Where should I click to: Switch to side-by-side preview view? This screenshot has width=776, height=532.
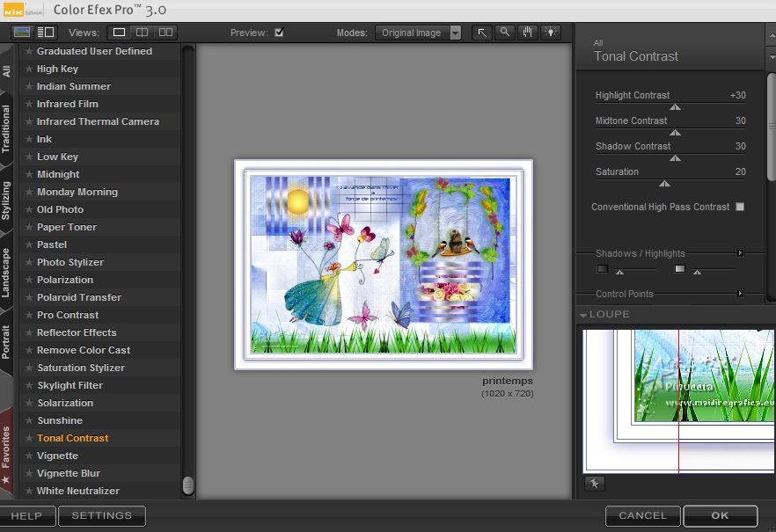165,33
